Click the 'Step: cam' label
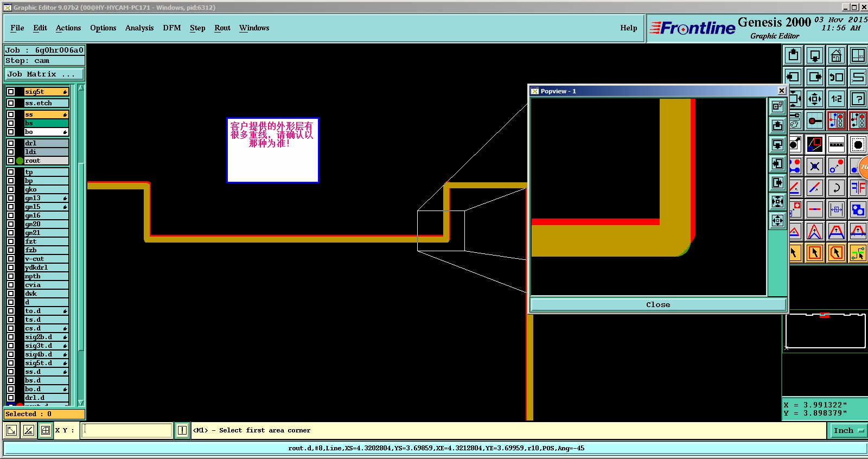 coord(44,61)
